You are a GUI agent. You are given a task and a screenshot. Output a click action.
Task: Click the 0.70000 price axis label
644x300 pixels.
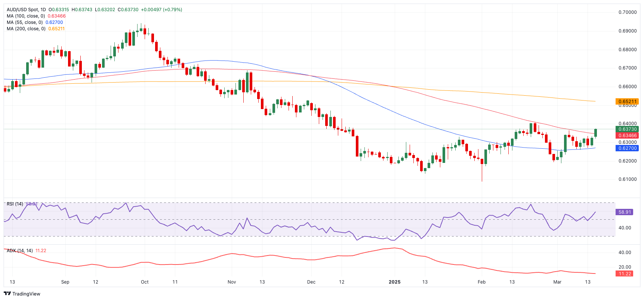click(627, 12)
